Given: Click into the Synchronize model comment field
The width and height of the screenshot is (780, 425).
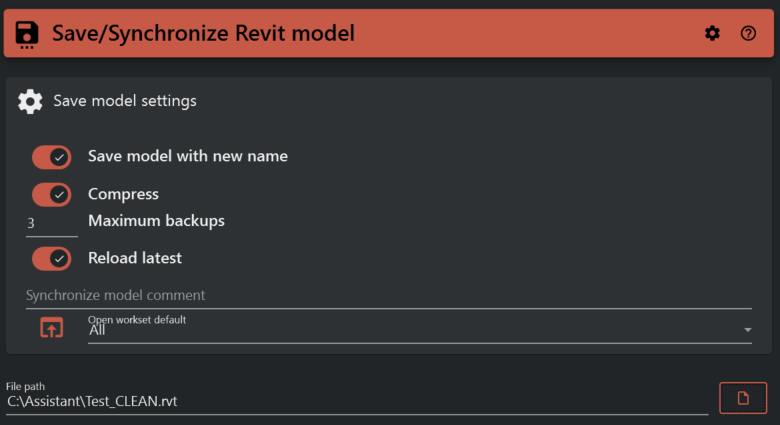Looking at the screenshot, I should [388, 295].
